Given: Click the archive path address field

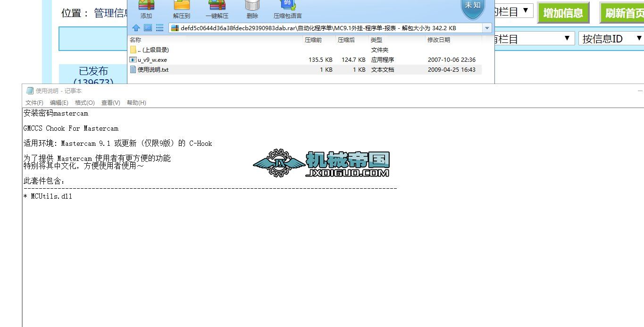Looking at the screenshot, I should (326, 28).
